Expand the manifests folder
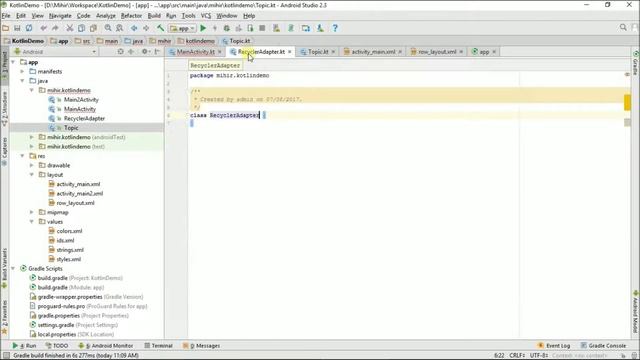Viewport: 640px width, 360px height. 22,71
